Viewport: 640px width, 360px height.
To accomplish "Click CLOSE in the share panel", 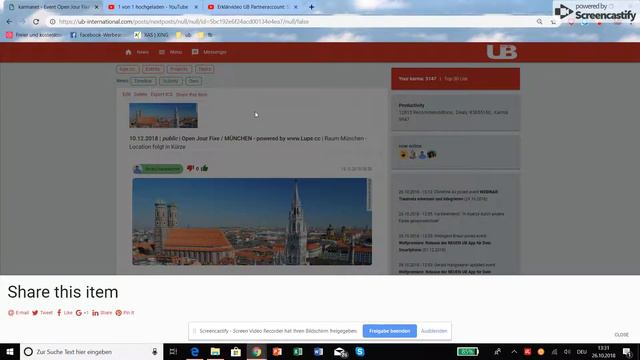I will click(x=621, y=335).
